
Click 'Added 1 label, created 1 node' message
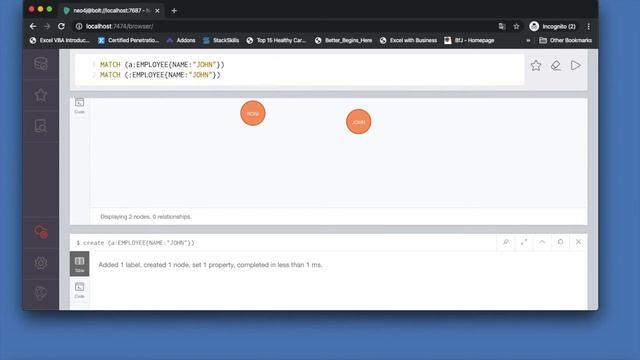pos(211,265)
